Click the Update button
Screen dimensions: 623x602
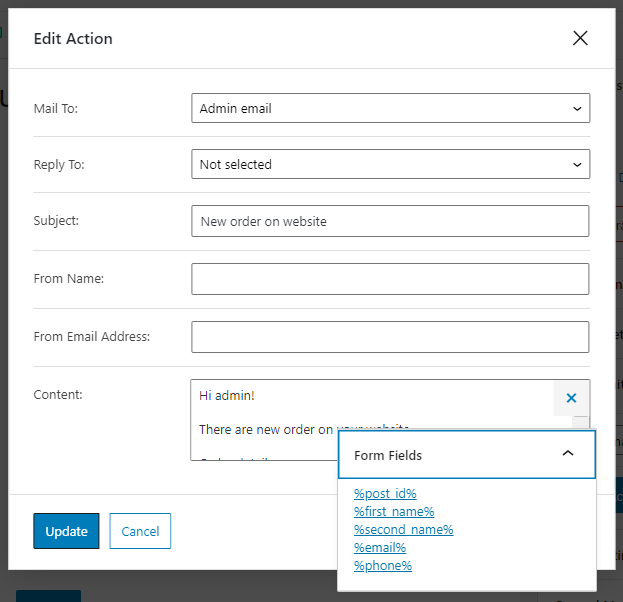66,531
